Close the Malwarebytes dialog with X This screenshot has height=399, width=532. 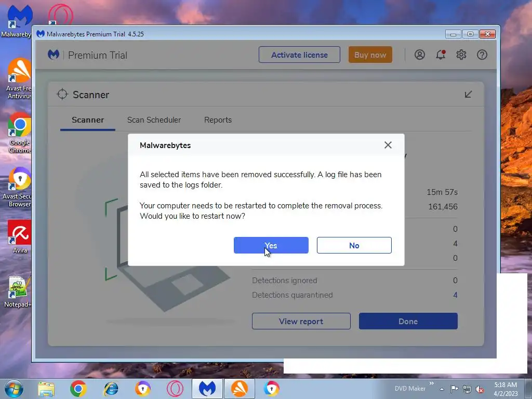tap(388, 145)
